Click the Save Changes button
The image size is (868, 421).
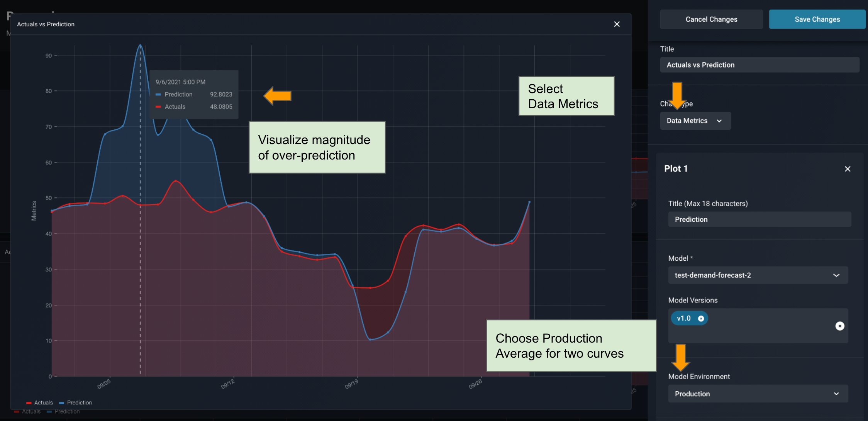pos(817,19)
